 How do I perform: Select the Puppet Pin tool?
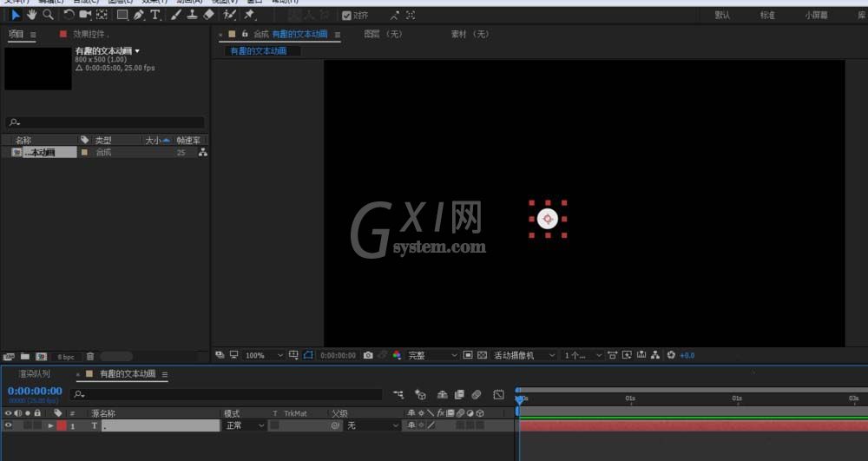250,15
